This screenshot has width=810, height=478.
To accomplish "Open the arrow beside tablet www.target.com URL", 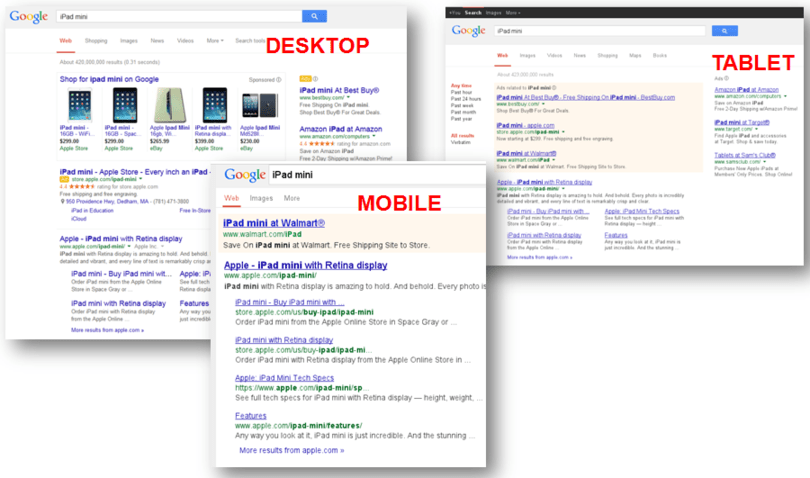I will tap(756, 129).
